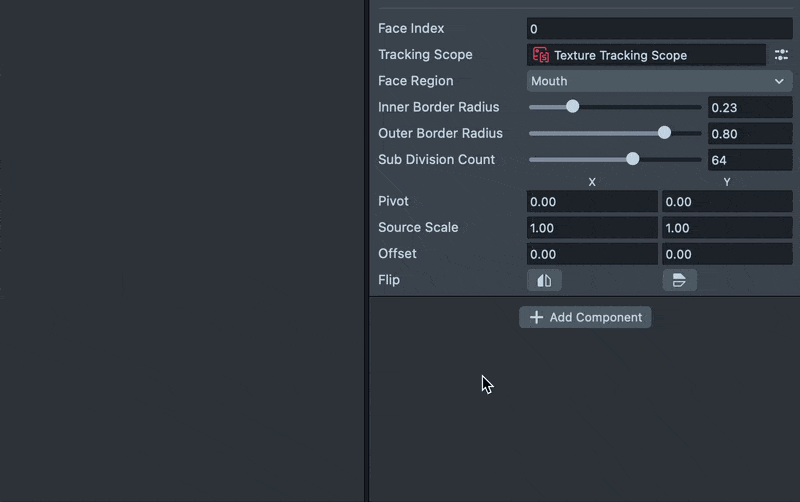The width and height of the screenshot is (800, 502).
Task: Select the Source Scale X field
Action: pos(592,228)
